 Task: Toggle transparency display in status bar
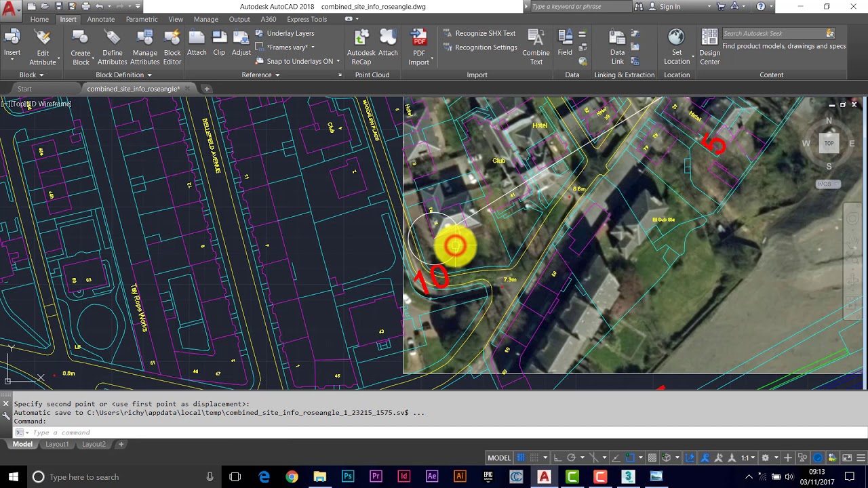(x=652, y=457)
